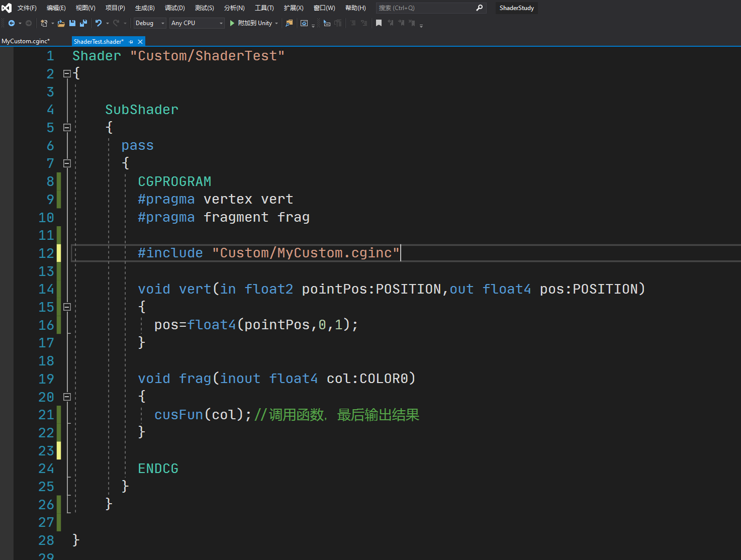Click the toolbar icon after Find in Files
Image resolution: width=741 pixels, height=560 pixels.
tap(304, 23)
